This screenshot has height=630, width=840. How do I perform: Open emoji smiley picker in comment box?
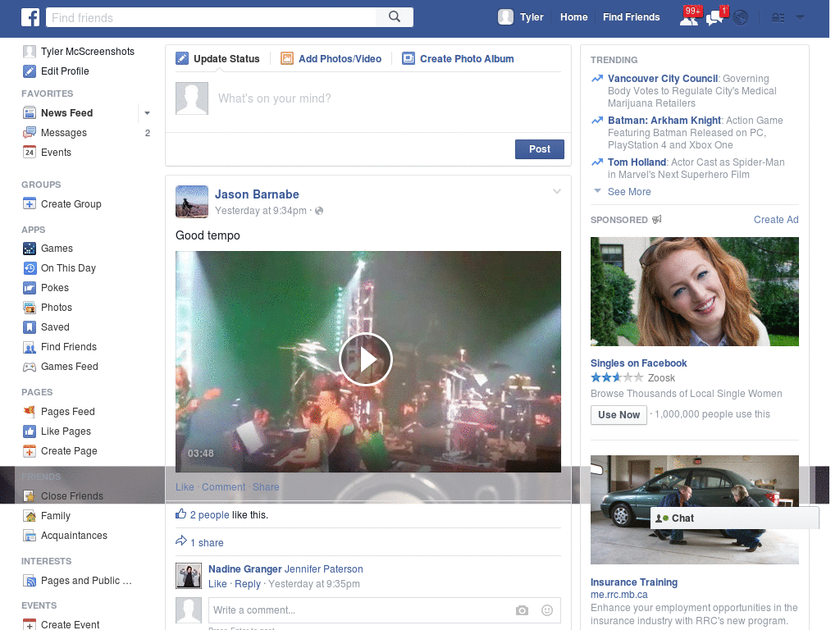click(547, 610)
